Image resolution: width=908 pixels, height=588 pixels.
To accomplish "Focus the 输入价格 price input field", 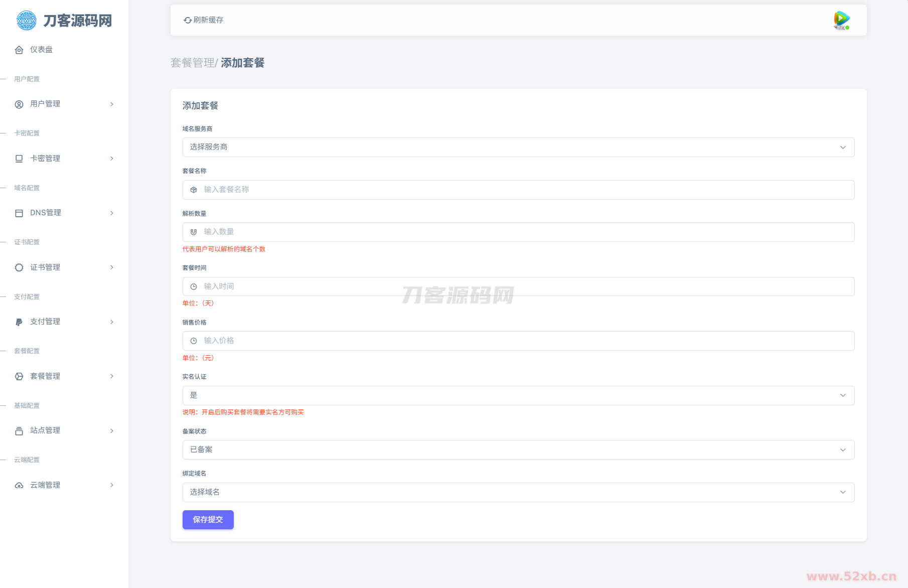I will (x=522, y=341).
